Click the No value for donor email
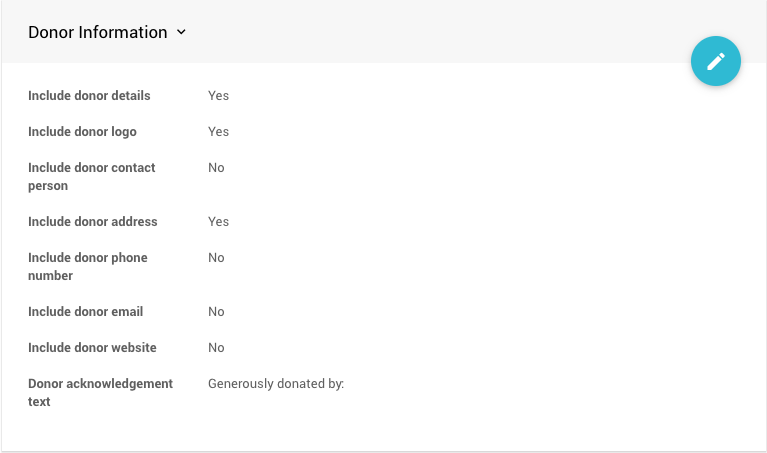This screenshot has width=767, height=453. [x=216, y=312]
